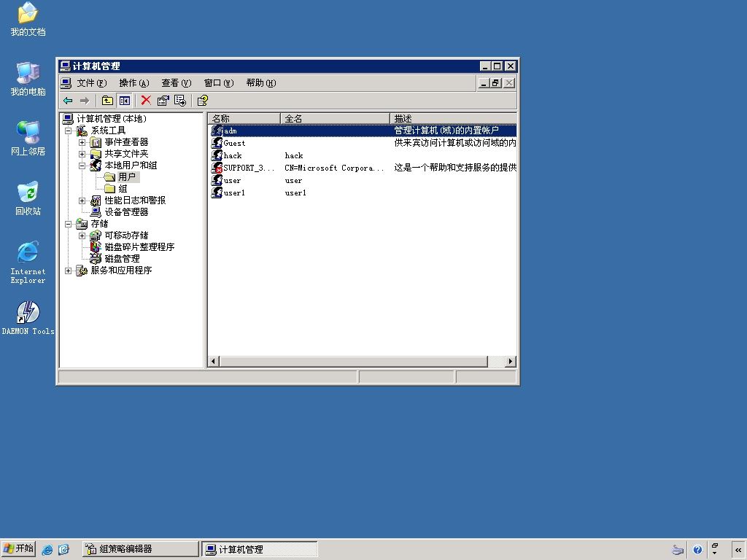
Task: Click the keyboard language tray icon
Action: (x=678, y=550)
